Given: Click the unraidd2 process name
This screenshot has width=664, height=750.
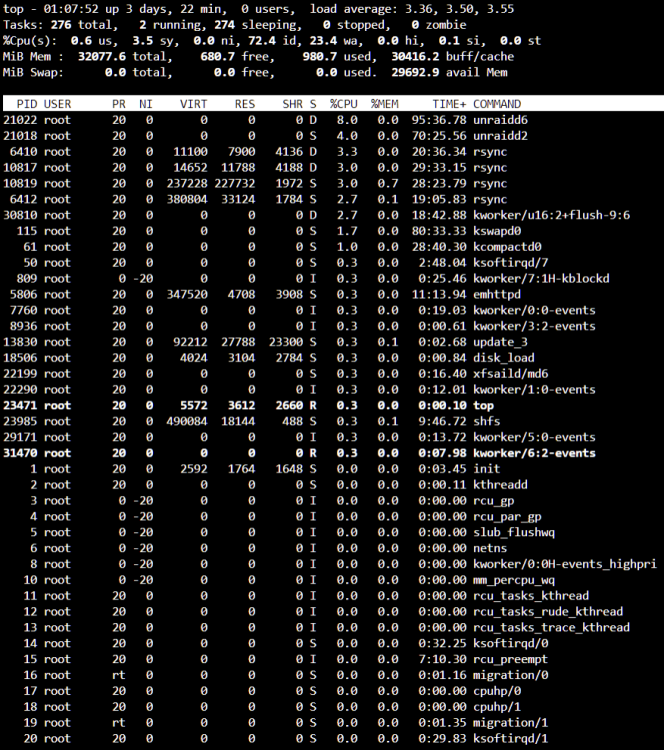Looking at the screenshot, I should [x=500, y=135].
